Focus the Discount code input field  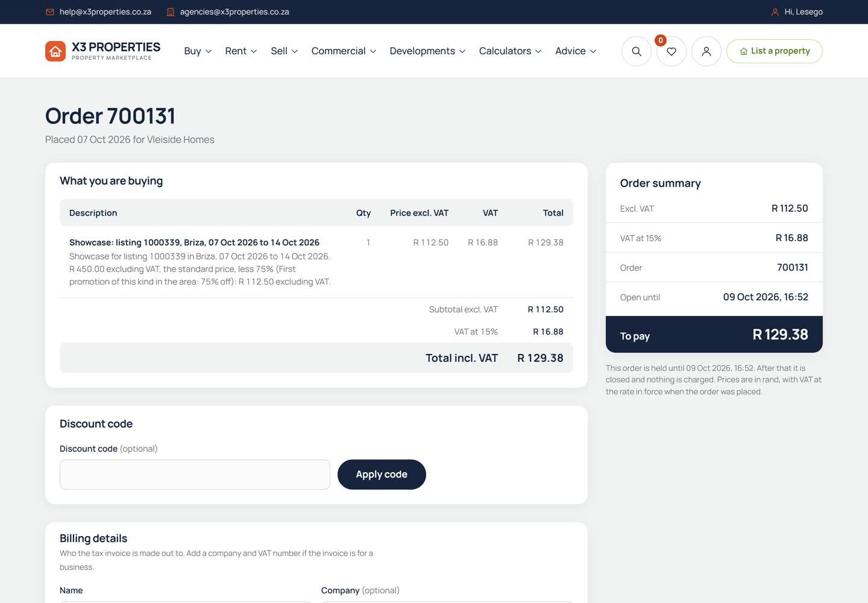click(195, 475)
